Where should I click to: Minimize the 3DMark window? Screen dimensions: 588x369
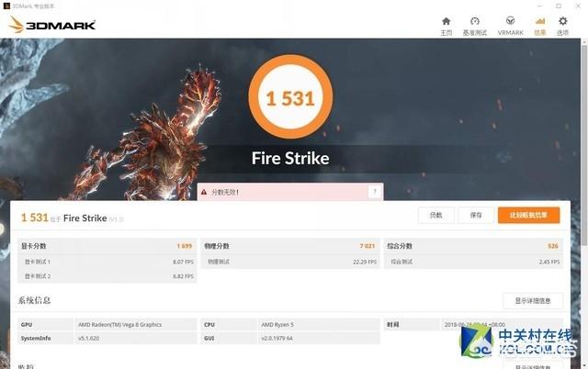[540, 6]
